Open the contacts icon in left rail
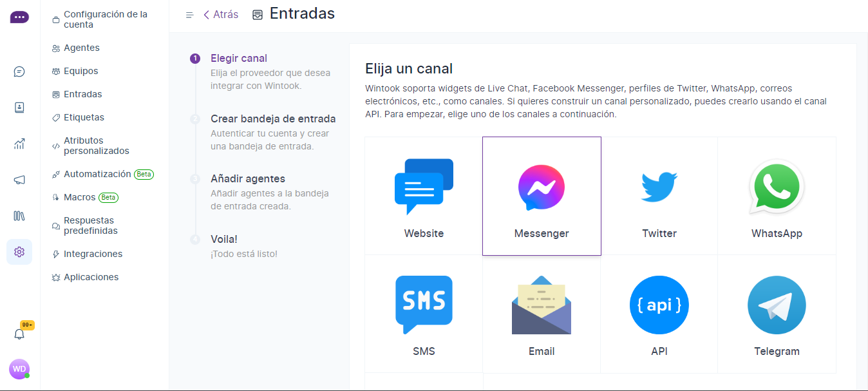868x391 pixels. (19, 108)
